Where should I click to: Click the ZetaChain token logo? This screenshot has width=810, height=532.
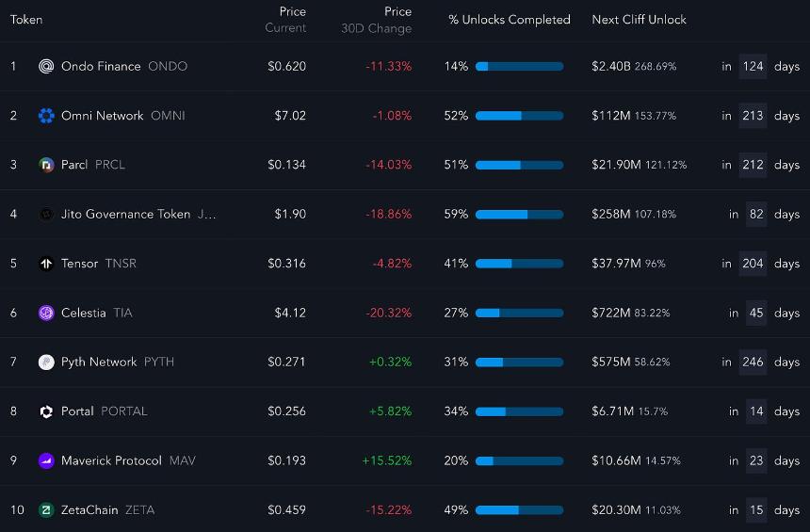(46, 509)
